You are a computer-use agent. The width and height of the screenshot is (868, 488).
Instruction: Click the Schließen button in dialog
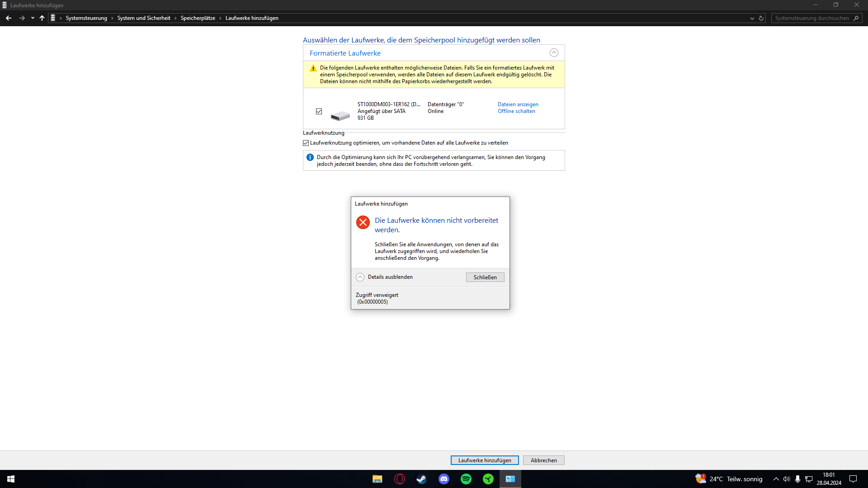pos(485,277)
